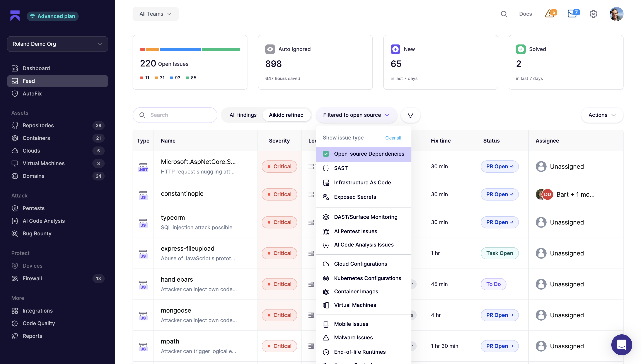This screenshot has width=641, height=364.
Task: Open the Bart + 1 more assignee cell
Action: [x=565, y=194]
